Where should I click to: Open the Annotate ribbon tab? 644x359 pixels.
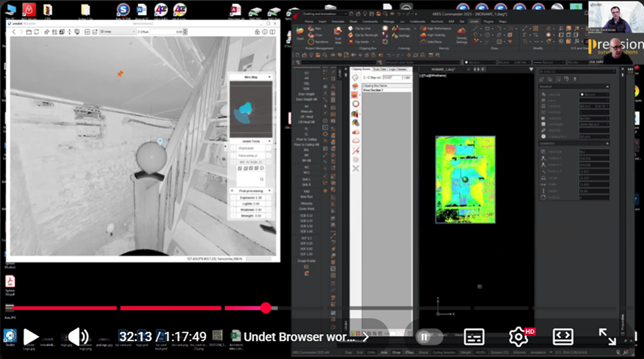[x=338, y=21]
